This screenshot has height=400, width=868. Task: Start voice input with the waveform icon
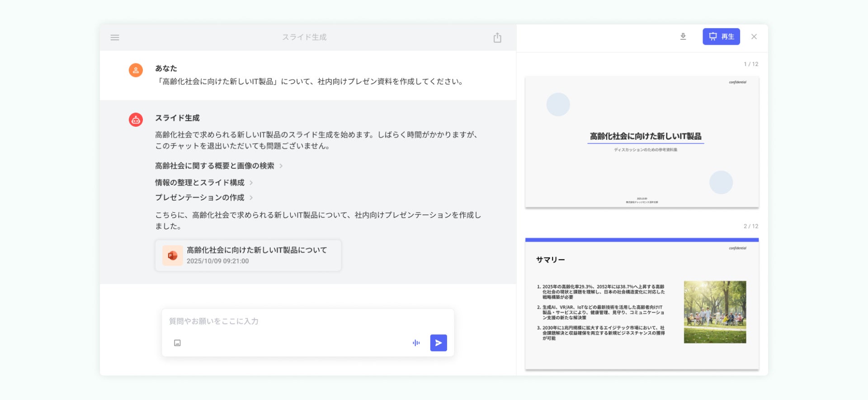click(x=416, y=343)
